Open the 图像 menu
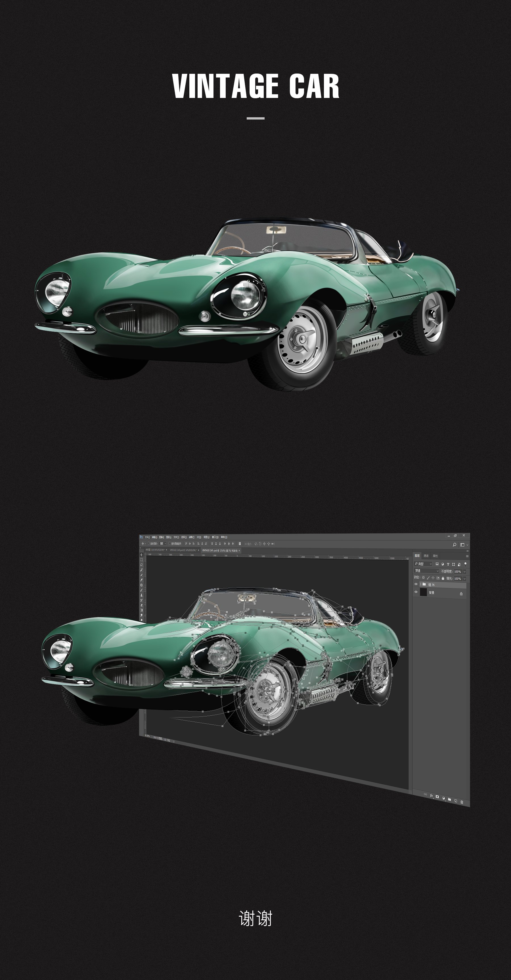511x980 pixels. coord(162,537)
